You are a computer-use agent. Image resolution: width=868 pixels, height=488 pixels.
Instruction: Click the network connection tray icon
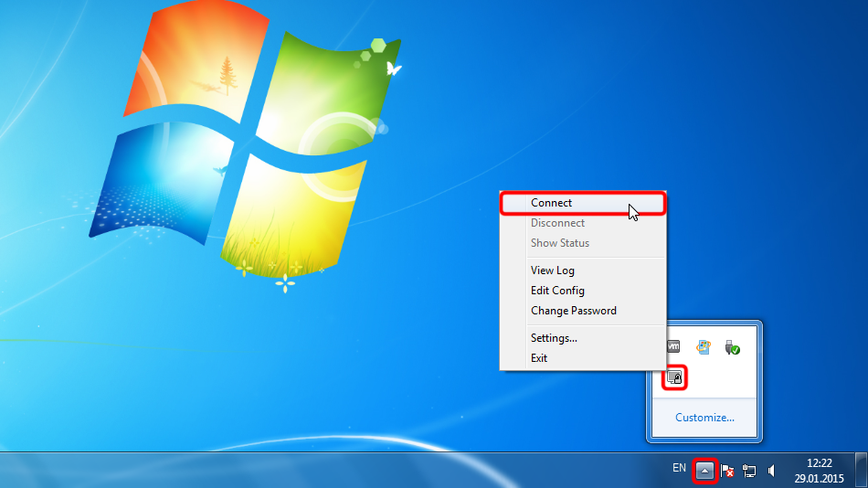coord(749,471)
